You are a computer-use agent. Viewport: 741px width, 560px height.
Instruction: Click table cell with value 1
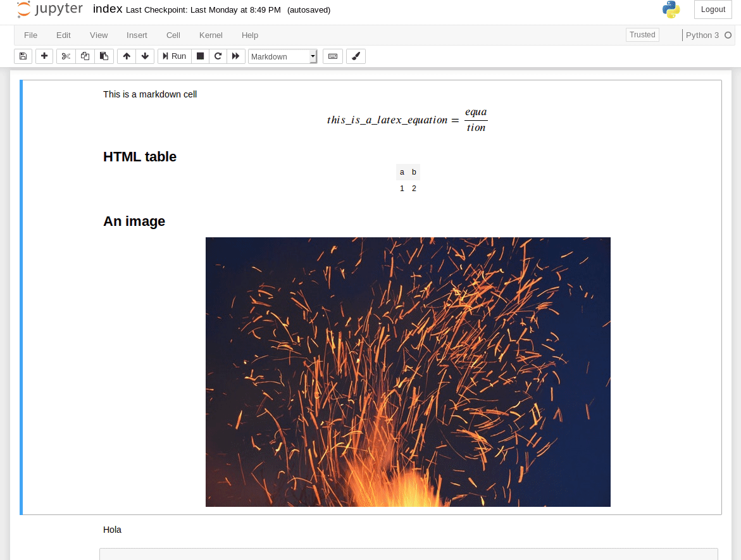(402, 189)
